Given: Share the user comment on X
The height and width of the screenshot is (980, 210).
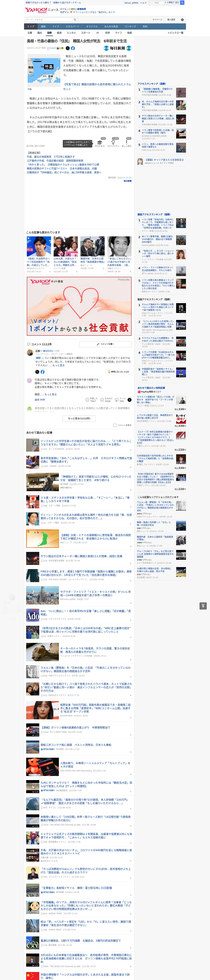Looking at the screenshot, I should tap(130, 400).
